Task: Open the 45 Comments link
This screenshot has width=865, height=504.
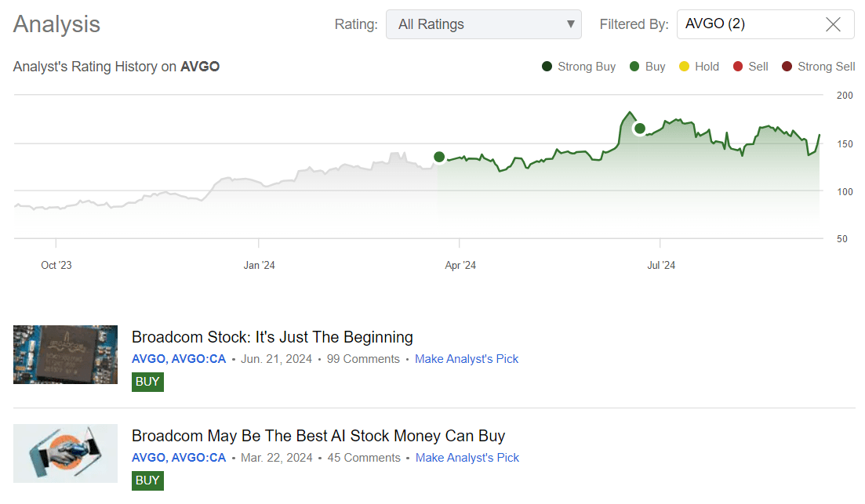Action: pos(364,458)
